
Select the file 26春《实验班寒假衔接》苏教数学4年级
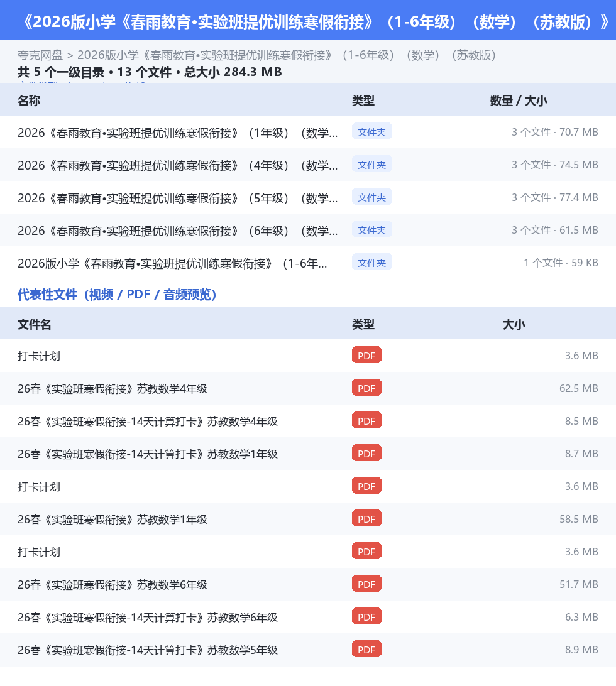coord(113,388)
